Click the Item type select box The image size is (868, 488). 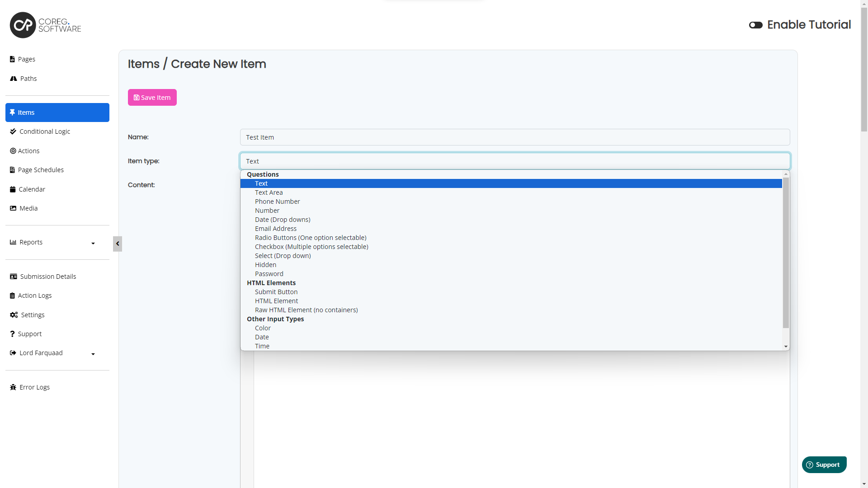(514, 161)
